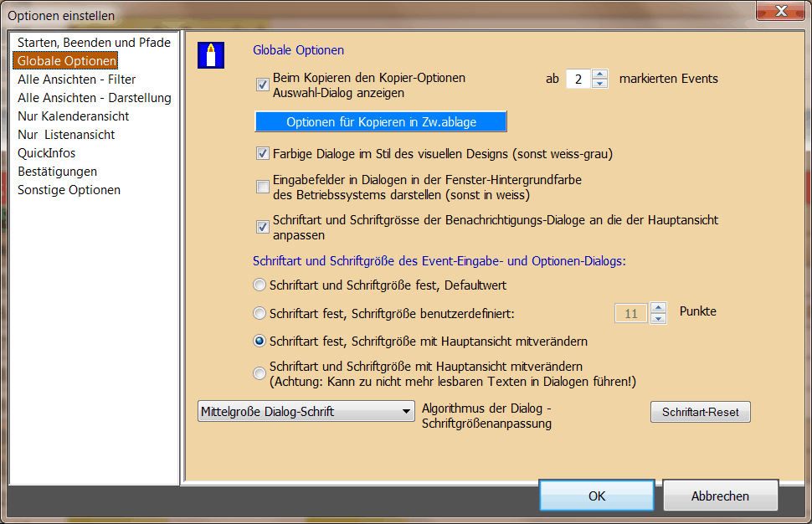The image size is (812, 524).
Task: Increase the 'ab' markierten Events count
Action: pos(599,74)
